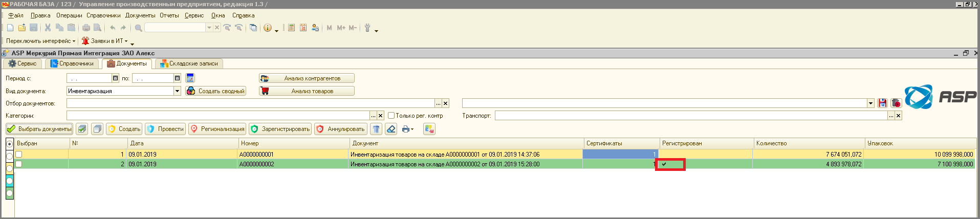
Task: Switch to the Сервис tab
Action: 23,63
